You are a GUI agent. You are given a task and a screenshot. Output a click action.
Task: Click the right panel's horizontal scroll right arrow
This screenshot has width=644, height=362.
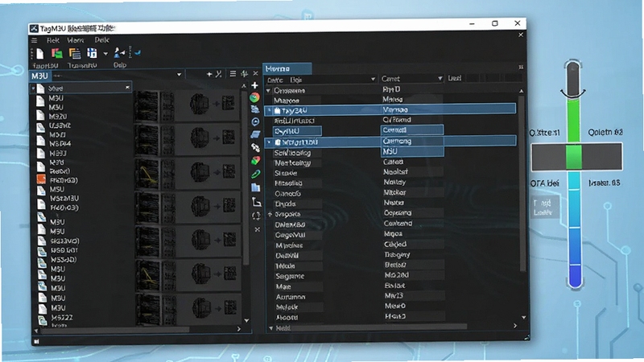tap(515, 326)
